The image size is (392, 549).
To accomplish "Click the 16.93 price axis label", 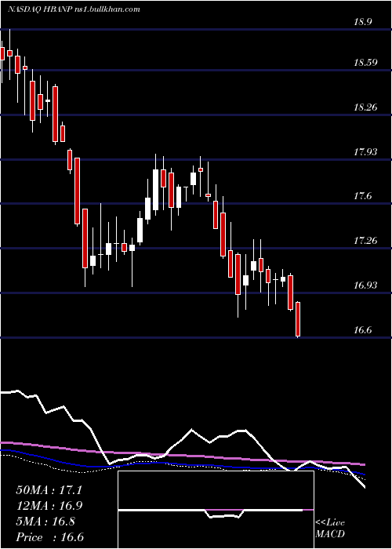I will [367, 285].
